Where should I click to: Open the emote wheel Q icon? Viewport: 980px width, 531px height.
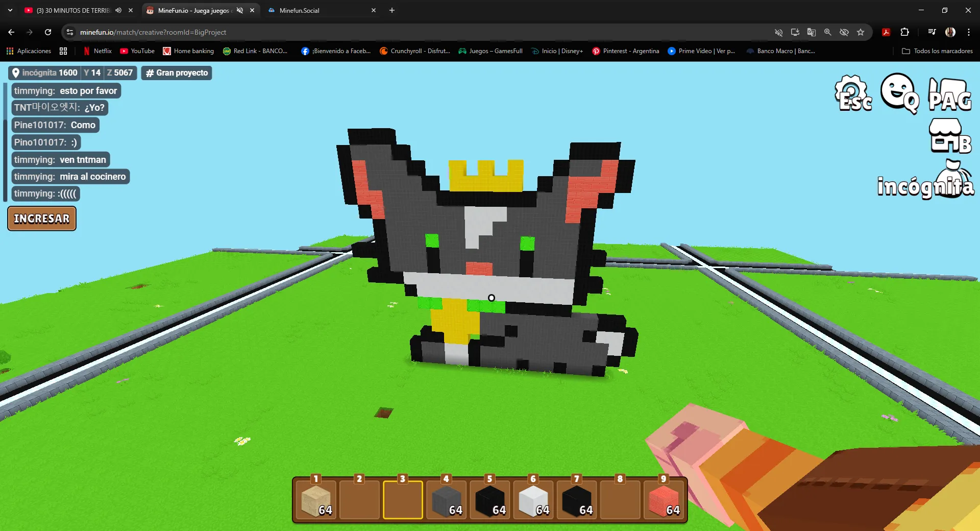(899, 93)
